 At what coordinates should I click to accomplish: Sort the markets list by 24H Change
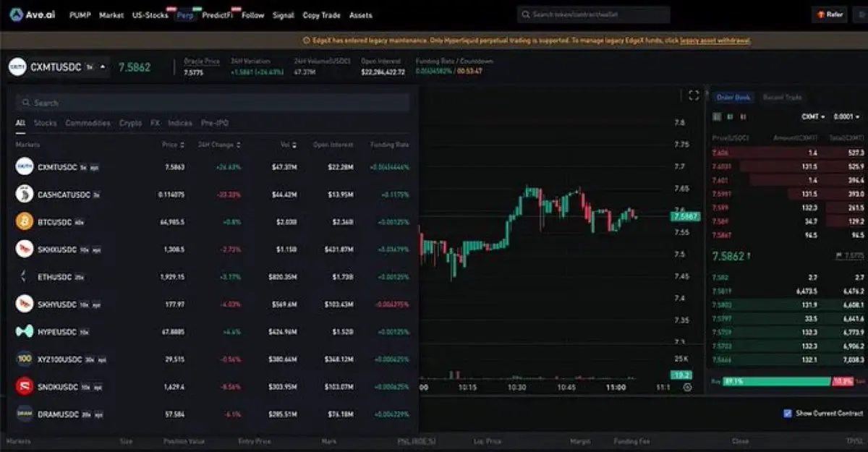(219, 145)
